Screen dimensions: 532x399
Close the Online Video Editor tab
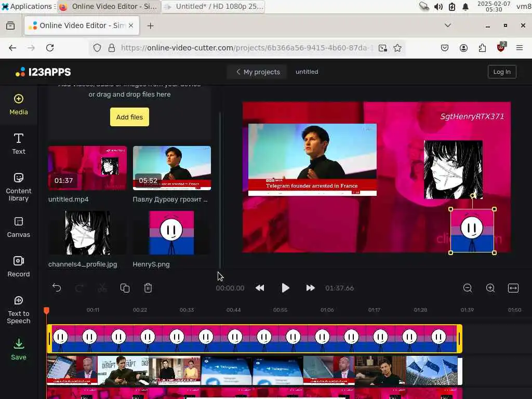click(x=131, y=25)
